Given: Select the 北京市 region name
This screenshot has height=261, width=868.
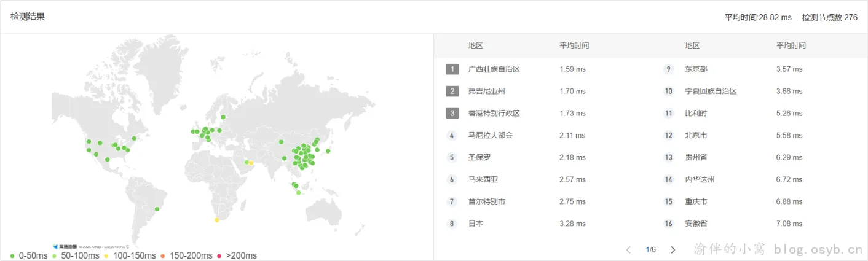Looking at the screenshot, I should (696, 136).
